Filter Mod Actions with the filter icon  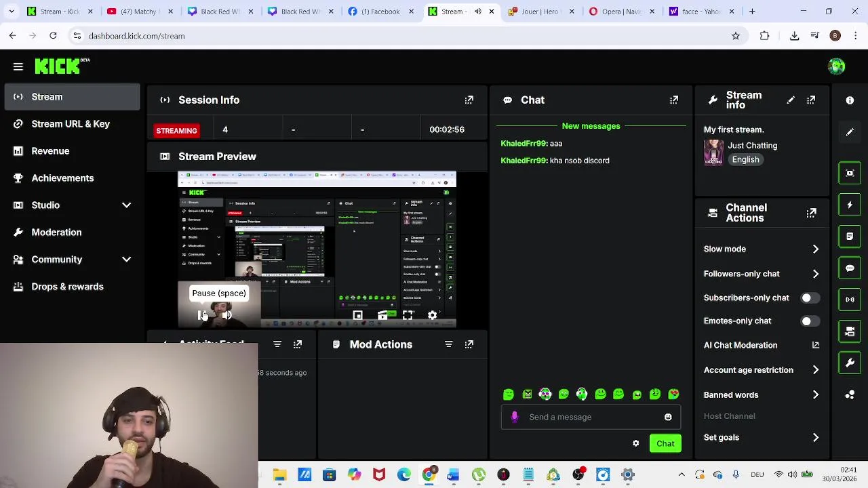448,344
